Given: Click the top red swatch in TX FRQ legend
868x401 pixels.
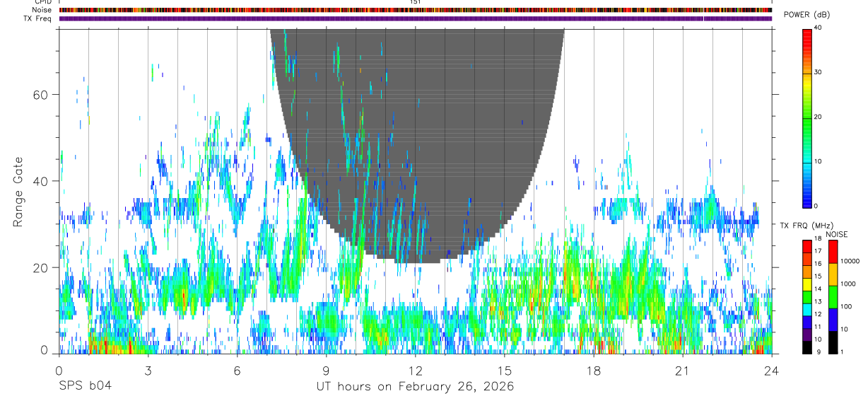Looking at the screenshot, I should pos(808,245).
